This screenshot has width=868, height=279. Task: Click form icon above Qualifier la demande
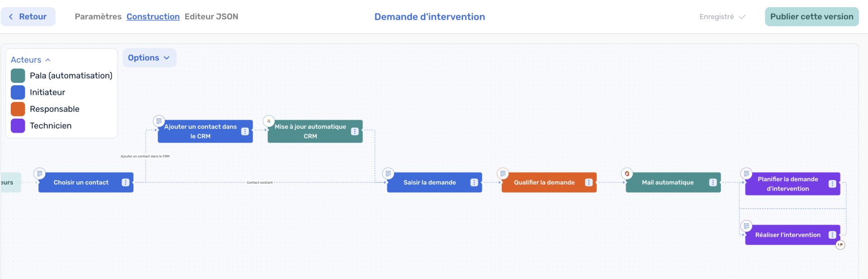coord(503,173)
